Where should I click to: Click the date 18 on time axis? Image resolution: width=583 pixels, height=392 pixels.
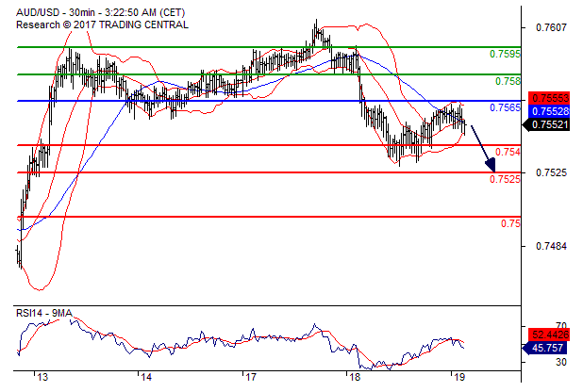pyautogui.click(x=355, y=378)
